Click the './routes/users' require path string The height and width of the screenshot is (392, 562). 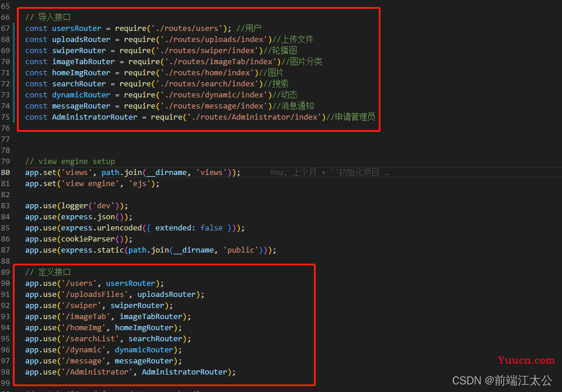click(186, 29)
